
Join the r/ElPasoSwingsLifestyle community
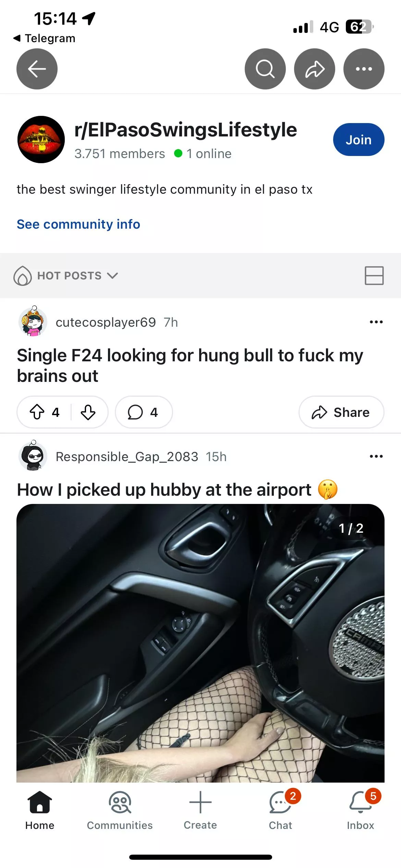pyautogui.click(x=359, y=140)
